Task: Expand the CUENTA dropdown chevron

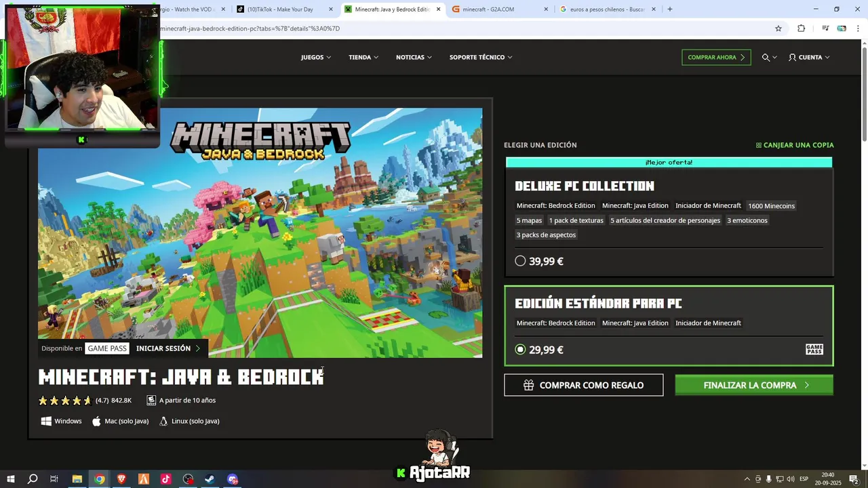Action: pyautogui.click(x=827, y=58)
